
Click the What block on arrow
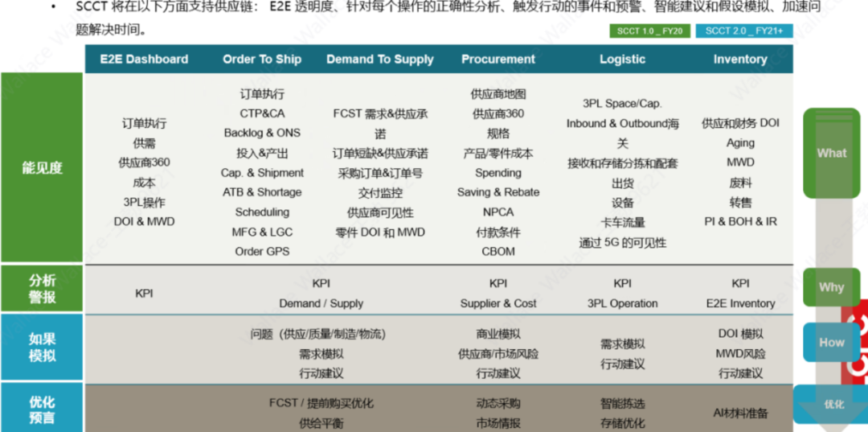point(832,153)
